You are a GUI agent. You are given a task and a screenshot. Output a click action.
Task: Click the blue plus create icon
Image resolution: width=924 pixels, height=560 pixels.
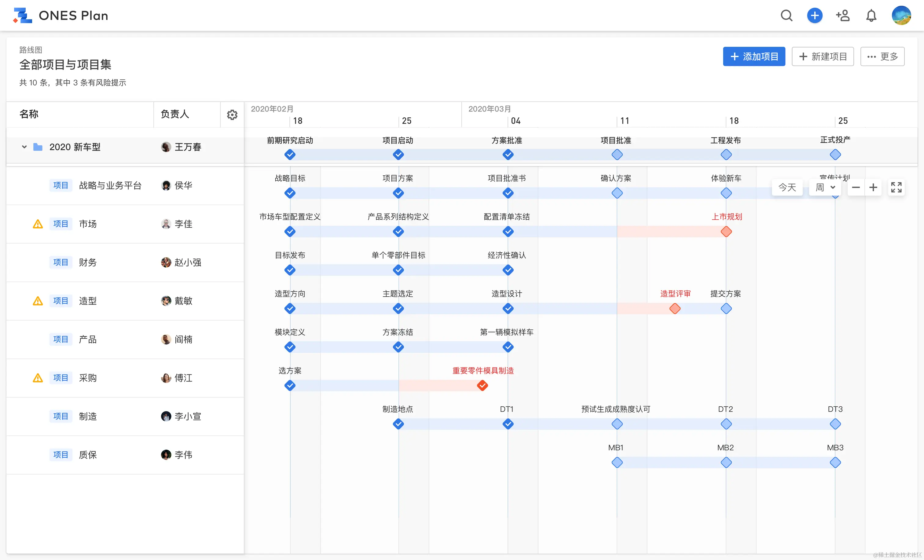click(815, 16)
